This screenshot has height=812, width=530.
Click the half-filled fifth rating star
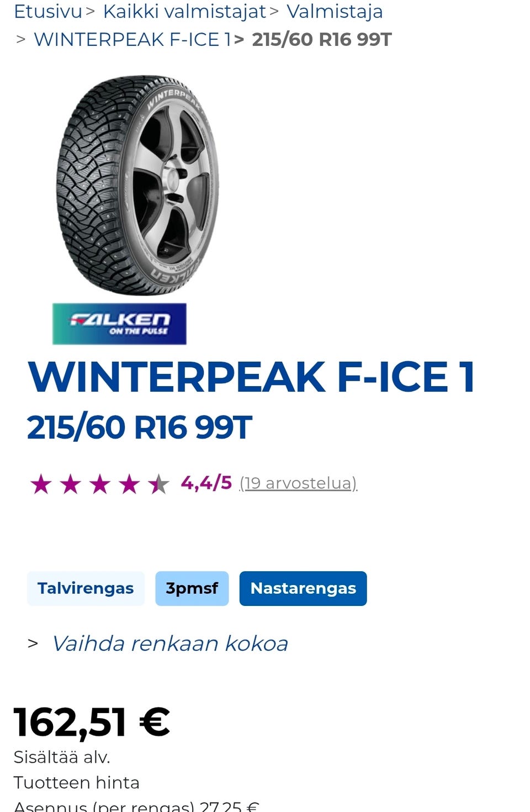(158, 484)
